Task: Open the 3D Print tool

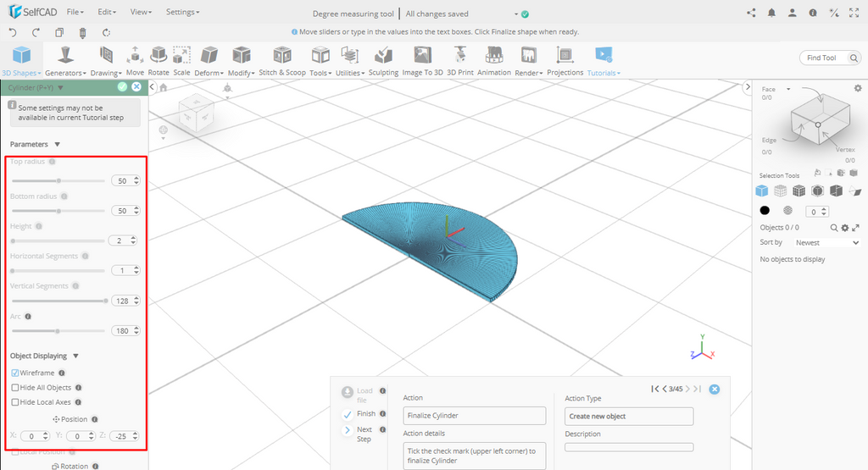Action: point(460,61)
